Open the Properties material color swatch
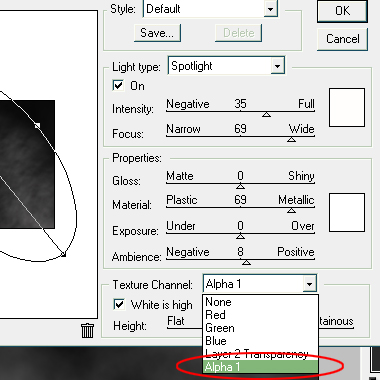The image size is (380, 380). [347, 213]
